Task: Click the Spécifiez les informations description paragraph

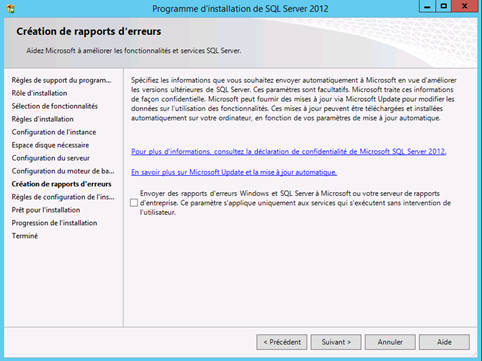Action: (294, 99)
